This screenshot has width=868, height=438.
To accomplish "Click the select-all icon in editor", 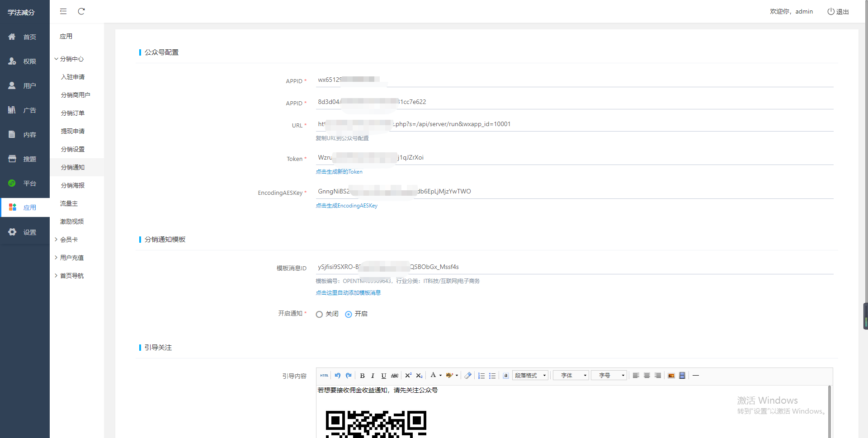I will (506, 376).
